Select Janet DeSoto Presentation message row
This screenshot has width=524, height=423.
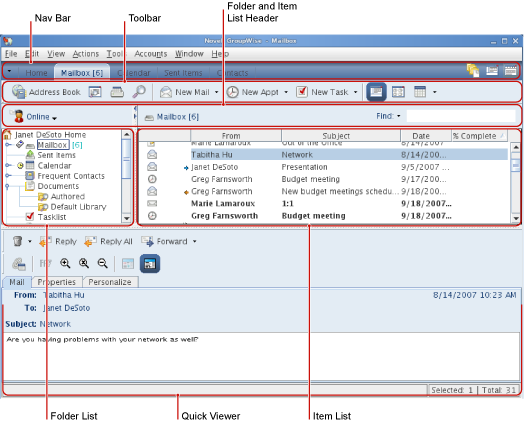pyautogui.click(x=324, y=167)
